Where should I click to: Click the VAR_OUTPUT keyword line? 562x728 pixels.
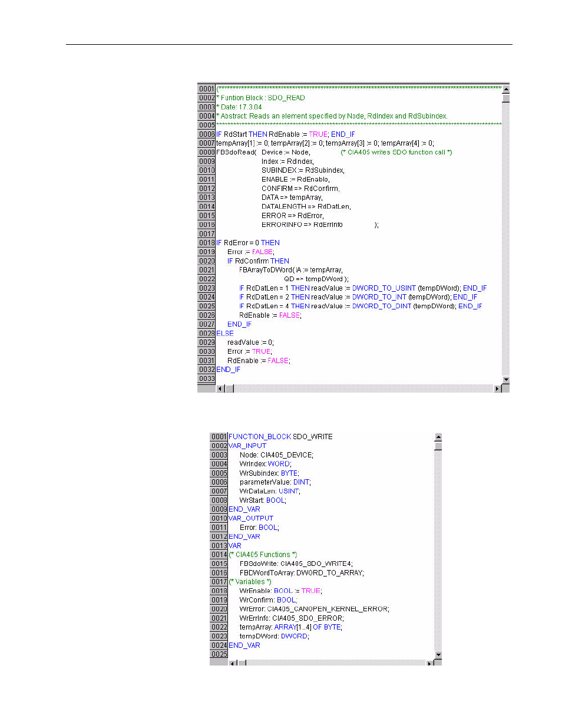point(251,519)
